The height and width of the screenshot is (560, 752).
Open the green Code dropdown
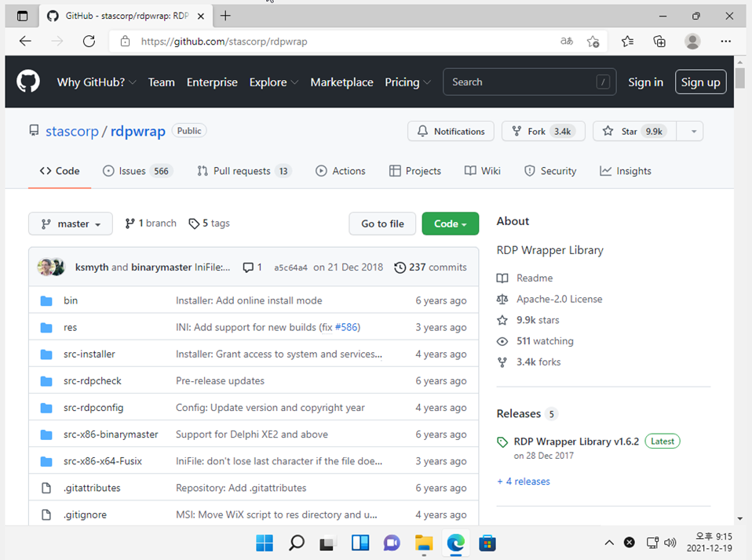451,224
